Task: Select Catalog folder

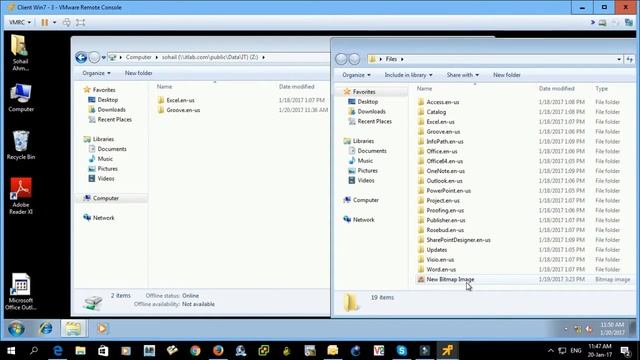Action: click(x=436, y=112)
